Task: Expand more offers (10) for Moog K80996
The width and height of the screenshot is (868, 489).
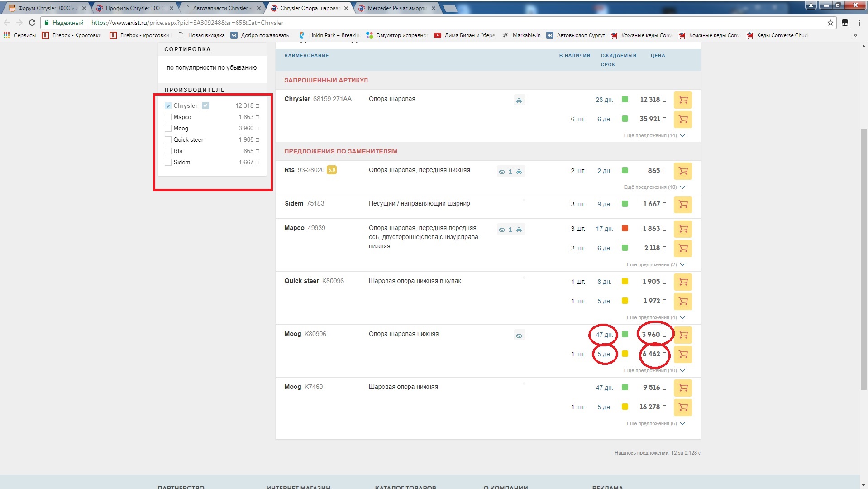Action: click(x=654, y=370)
